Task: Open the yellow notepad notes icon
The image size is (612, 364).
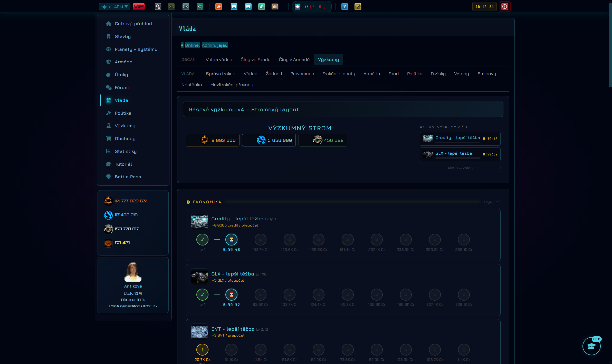Action: 358,7
